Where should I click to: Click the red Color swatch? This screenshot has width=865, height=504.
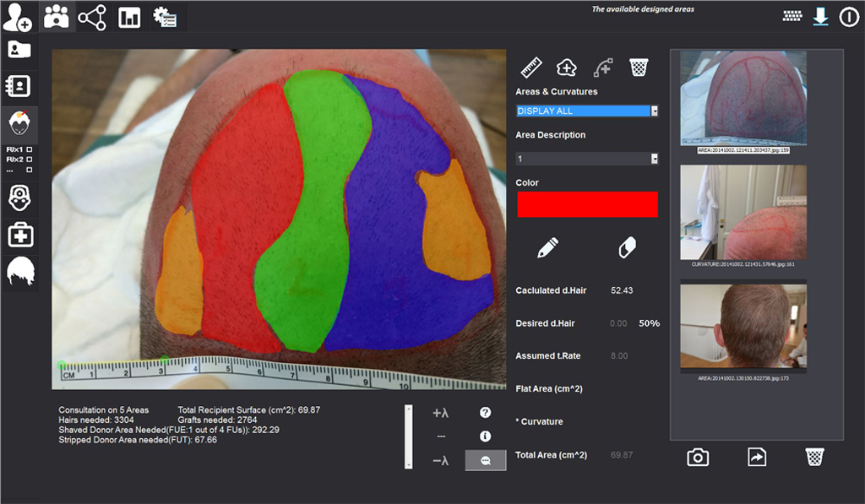(586, 204)
